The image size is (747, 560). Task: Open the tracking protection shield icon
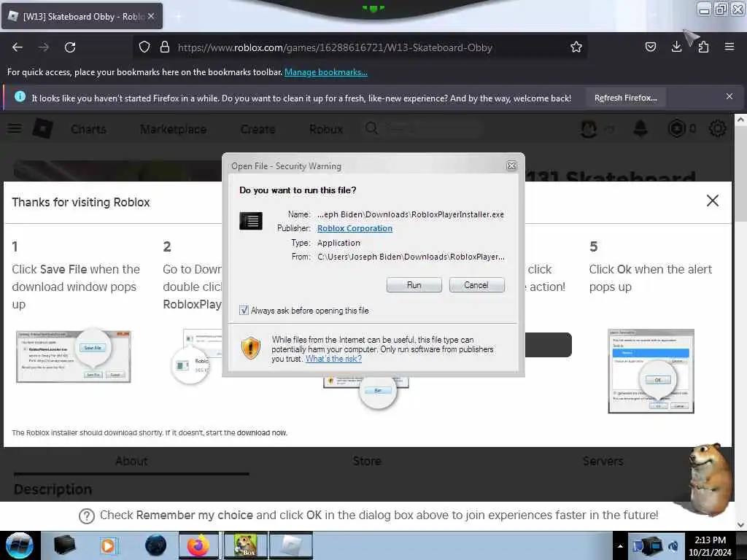(144, 47)
